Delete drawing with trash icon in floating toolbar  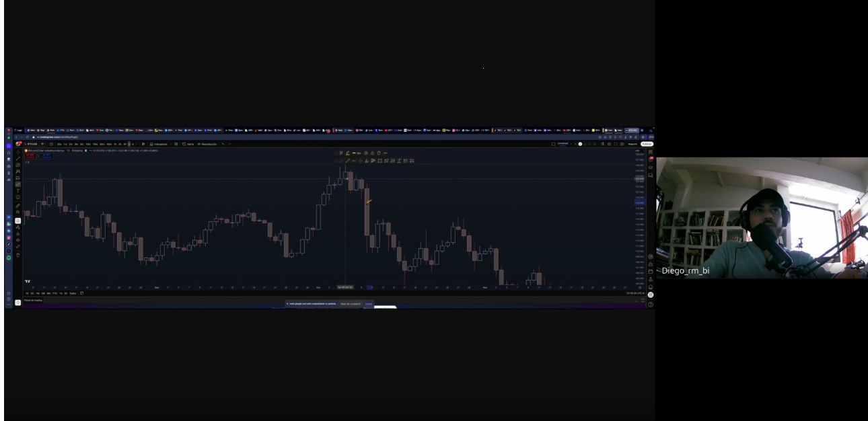pyautogui.click(x=379, y=153)
